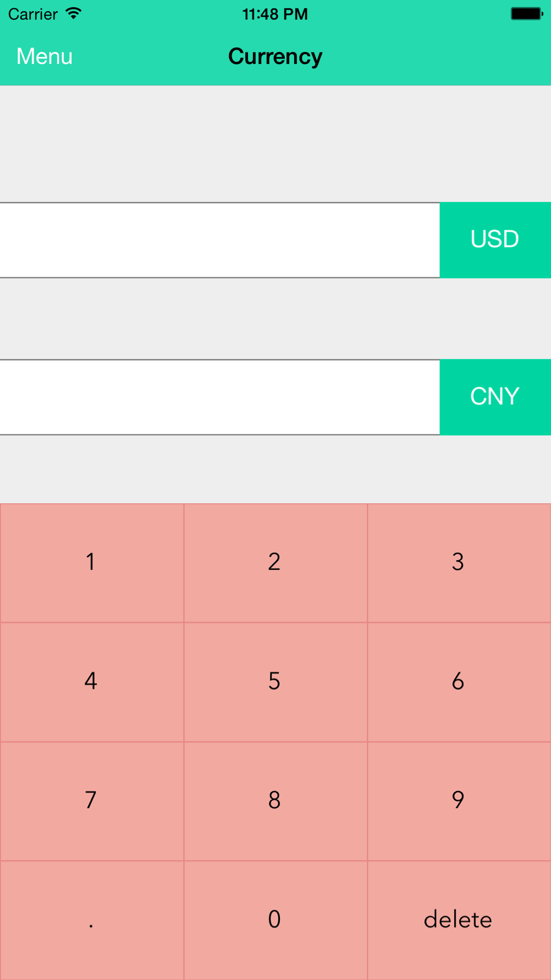This screenshot has height=980, width=551.
Task: Tap the Currency title in header
Action: pos(275,56)
